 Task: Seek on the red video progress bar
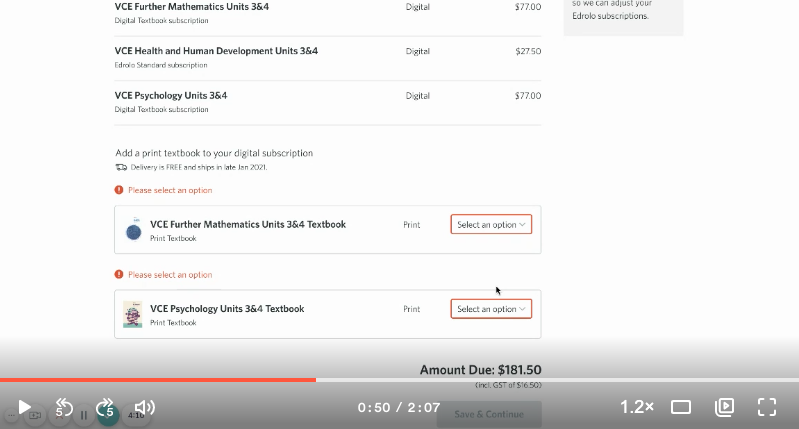pos(158,380)
